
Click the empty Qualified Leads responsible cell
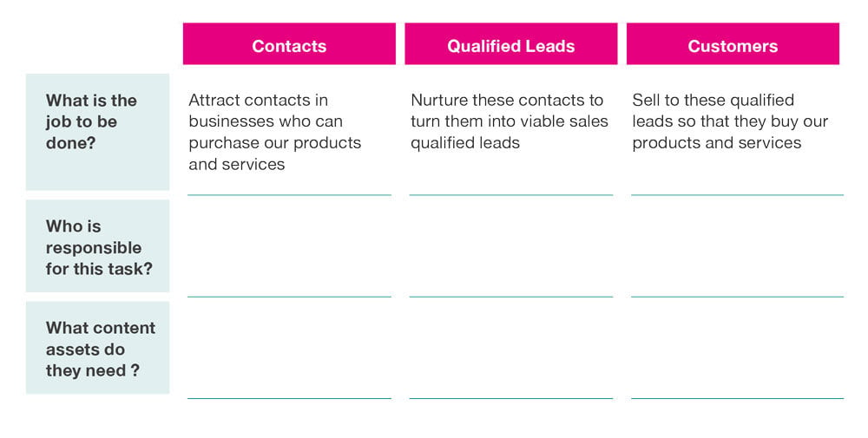pyautogui.click(x=511, y=246)
